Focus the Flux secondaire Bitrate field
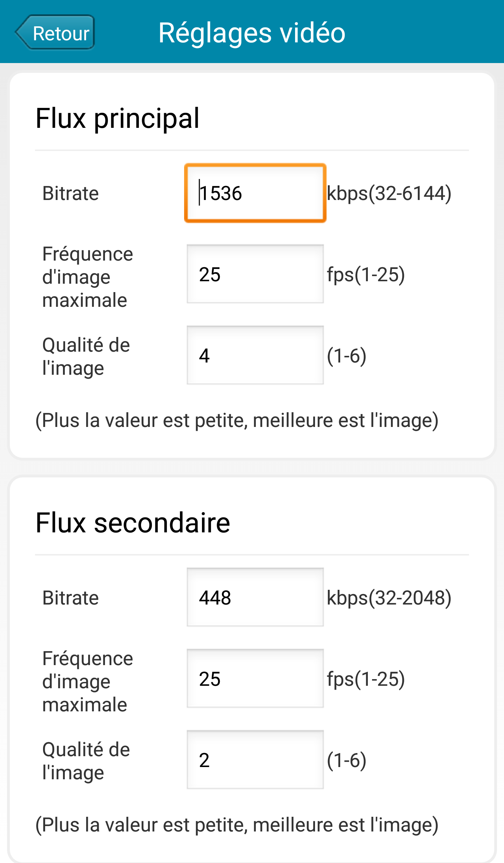The image size is (504, 863). point(255,597)
